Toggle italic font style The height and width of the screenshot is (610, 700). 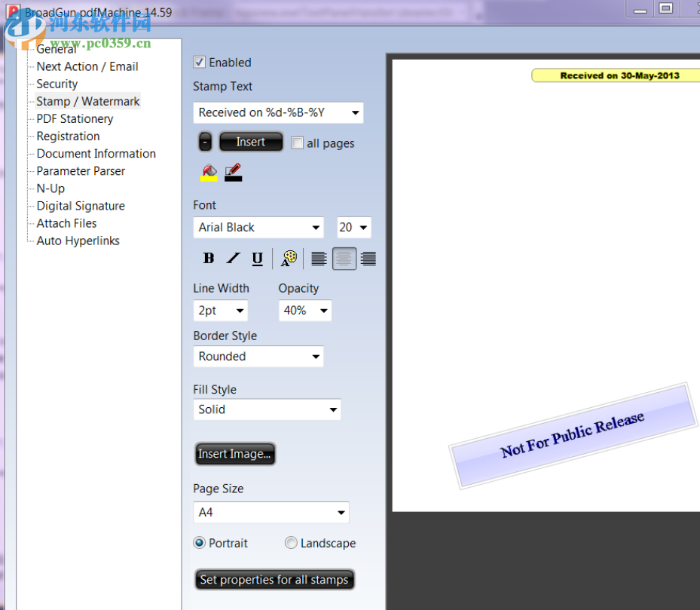tap(233, 259)
